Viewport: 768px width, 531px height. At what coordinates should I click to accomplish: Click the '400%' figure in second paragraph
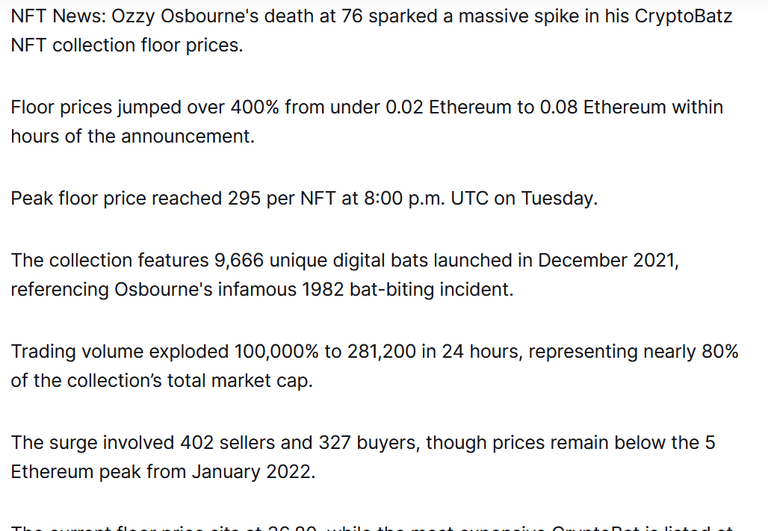point(255,107)
